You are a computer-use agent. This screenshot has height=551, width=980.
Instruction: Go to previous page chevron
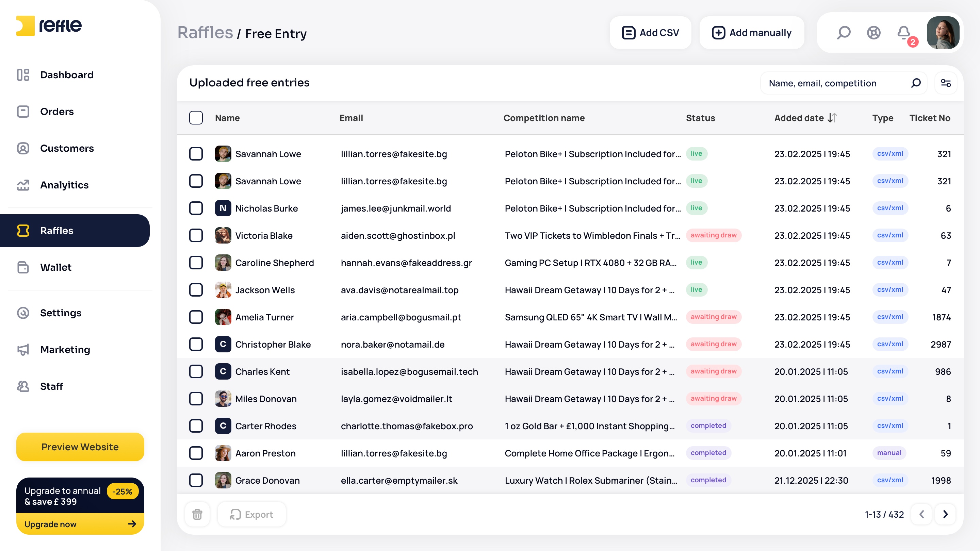921,515
